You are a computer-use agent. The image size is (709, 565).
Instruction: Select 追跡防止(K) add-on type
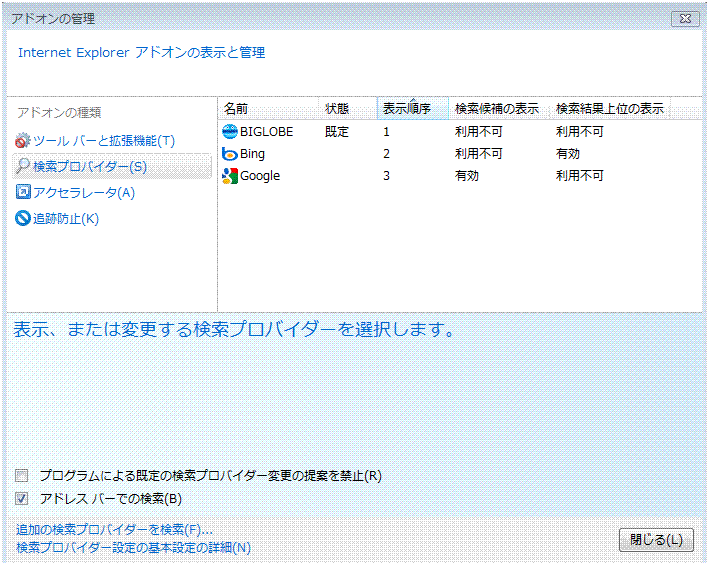pos(66,219)
